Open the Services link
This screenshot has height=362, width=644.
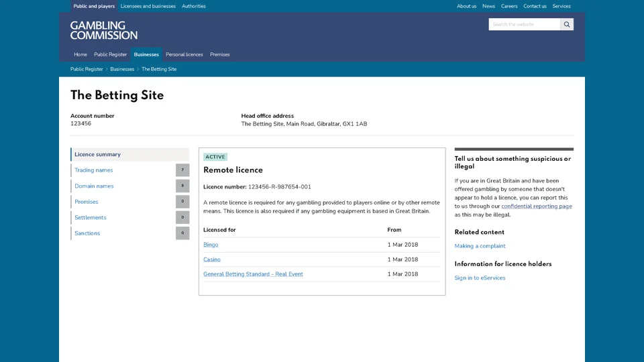(x=561, y=6)
